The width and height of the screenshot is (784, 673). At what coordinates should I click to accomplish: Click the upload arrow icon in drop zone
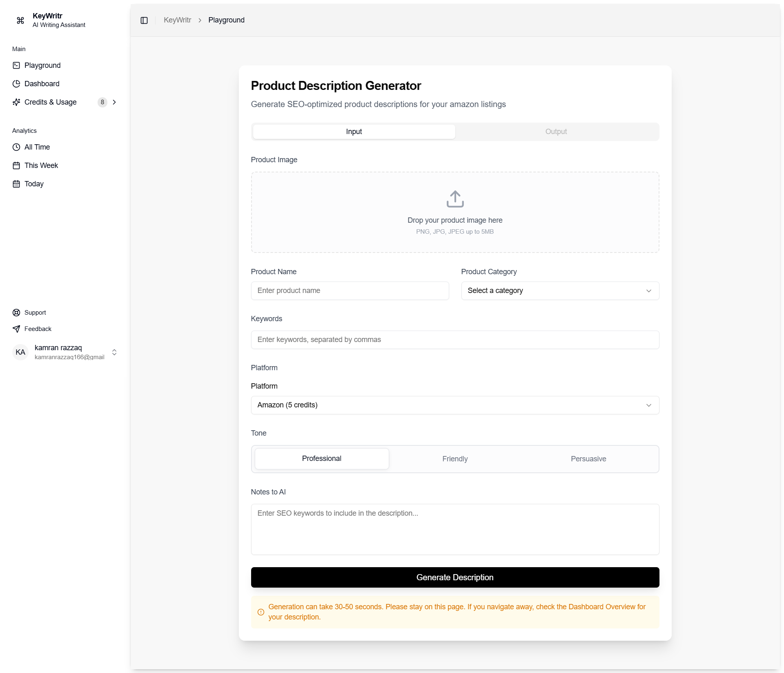click(x=455, y=199)
